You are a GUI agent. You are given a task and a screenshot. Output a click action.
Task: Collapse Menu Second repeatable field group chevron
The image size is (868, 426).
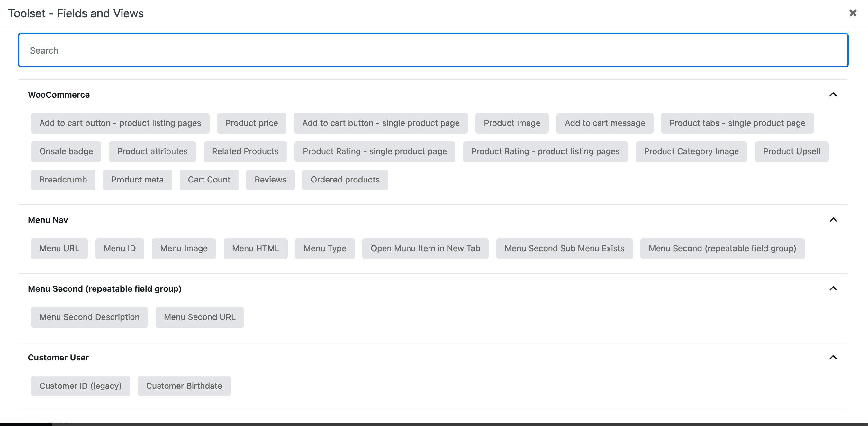[833, 288]
